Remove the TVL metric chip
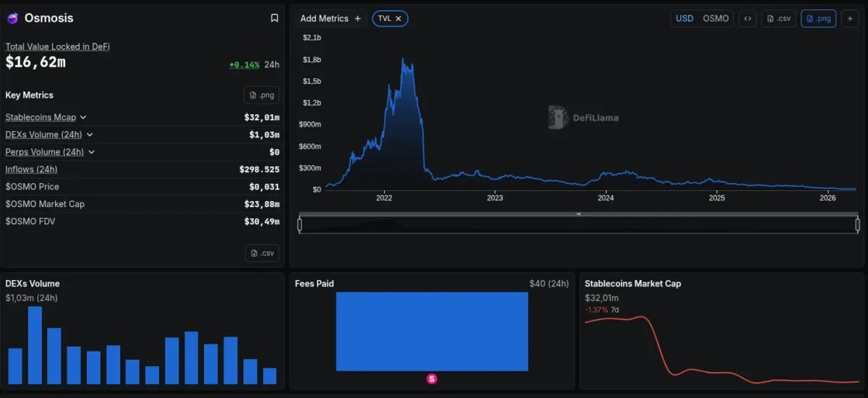868x398 pixels. (x=398, y=18)
